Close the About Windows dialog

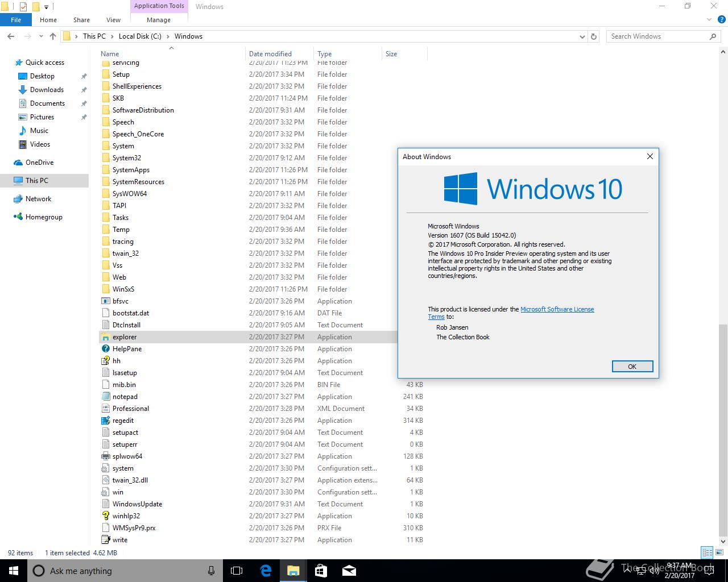650,156
